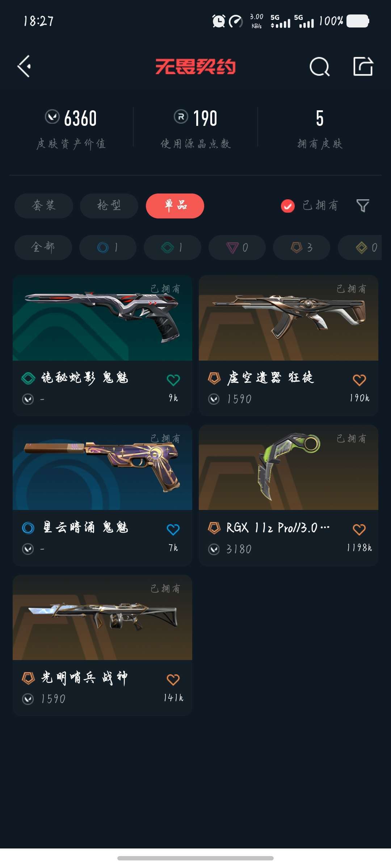Viewport: 391px width, 868px height.
Task: Filter by orange pentagon tier showing 3
Action: [302, 247]
